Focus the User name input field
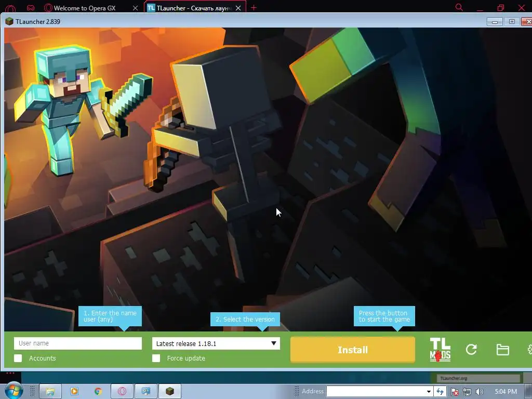 (78, 343)
